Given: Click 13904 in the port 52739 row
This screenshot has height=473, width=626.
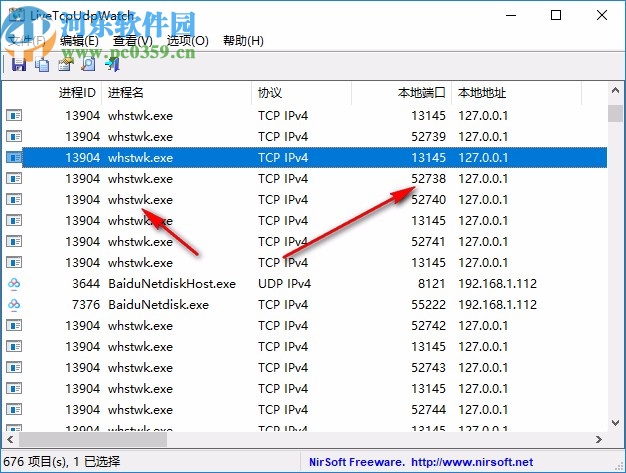Looking at the screenshot, I should 83,137.
